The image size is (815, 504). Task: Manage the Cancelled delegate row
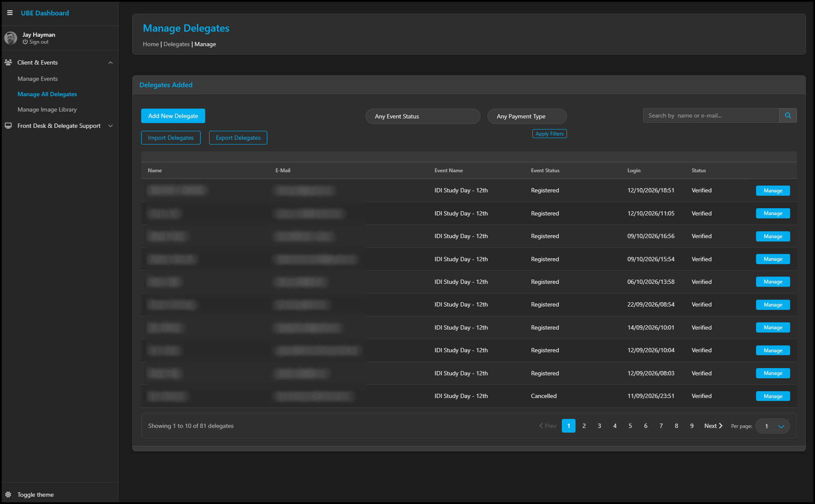pyautogui.click(x=773, y=396)
